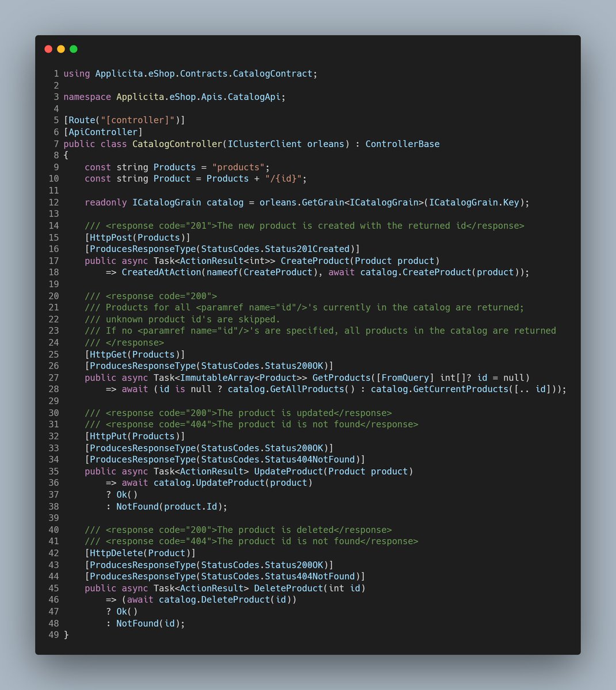Click the 'HttpPost' attribute
This screenshot has height=690, width=616.
111,237
